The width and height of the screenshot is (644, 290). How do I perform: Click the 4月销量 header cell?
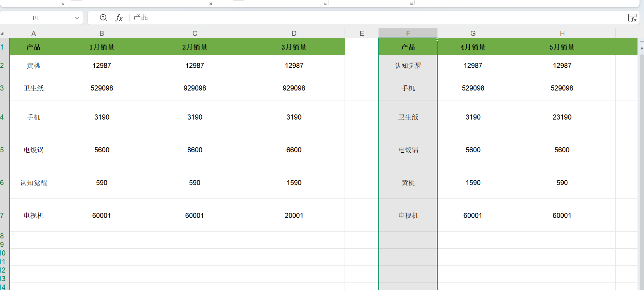click(x=473, y=47)
